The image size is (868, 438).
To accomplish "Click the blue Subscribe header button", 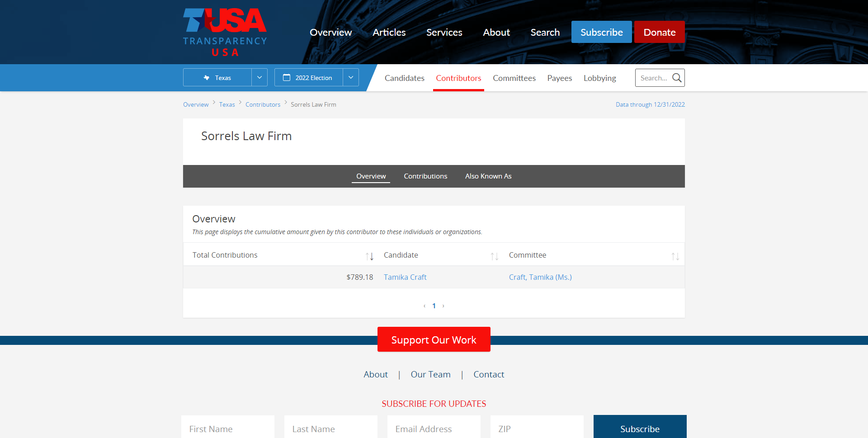I will pyautogui.click(x=601, y=32).
